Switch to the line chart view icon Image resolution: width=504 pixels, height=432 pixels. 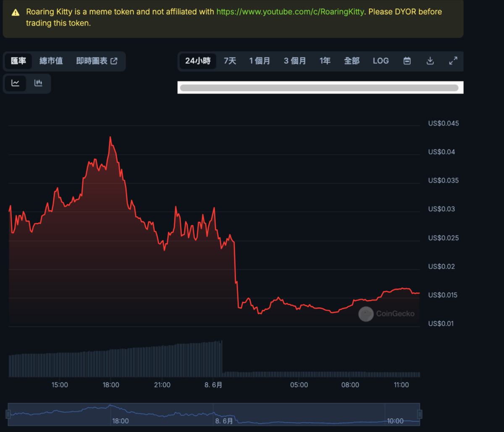tap(16, 83)
